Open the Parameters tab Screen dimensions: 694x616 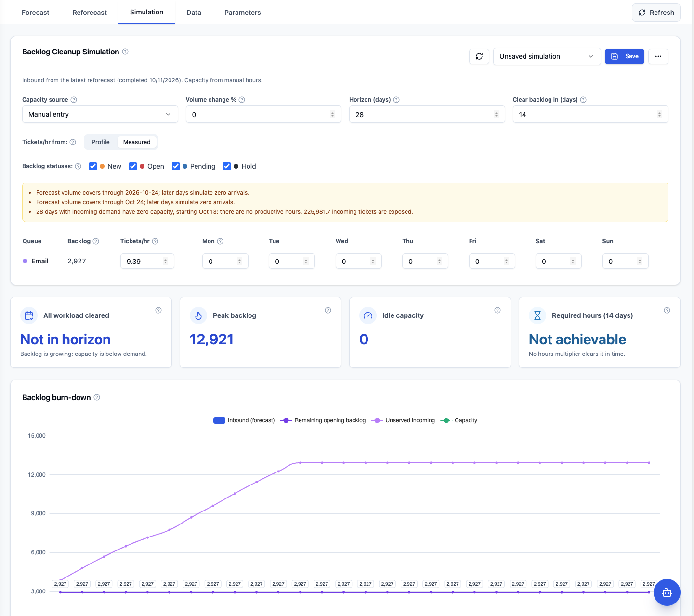click(243, 13)
